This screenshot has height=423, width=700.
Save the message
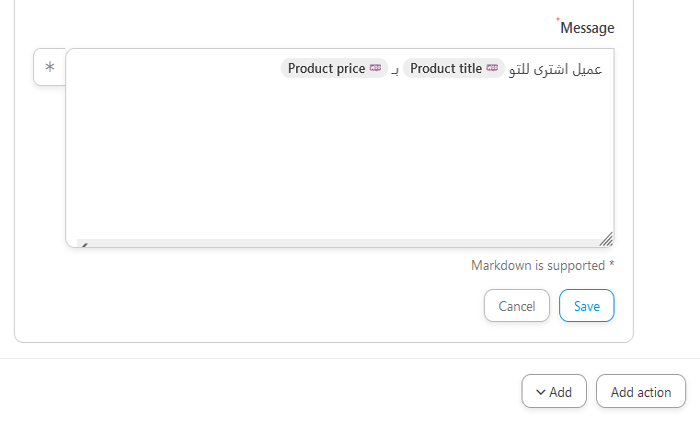(586, 306)
